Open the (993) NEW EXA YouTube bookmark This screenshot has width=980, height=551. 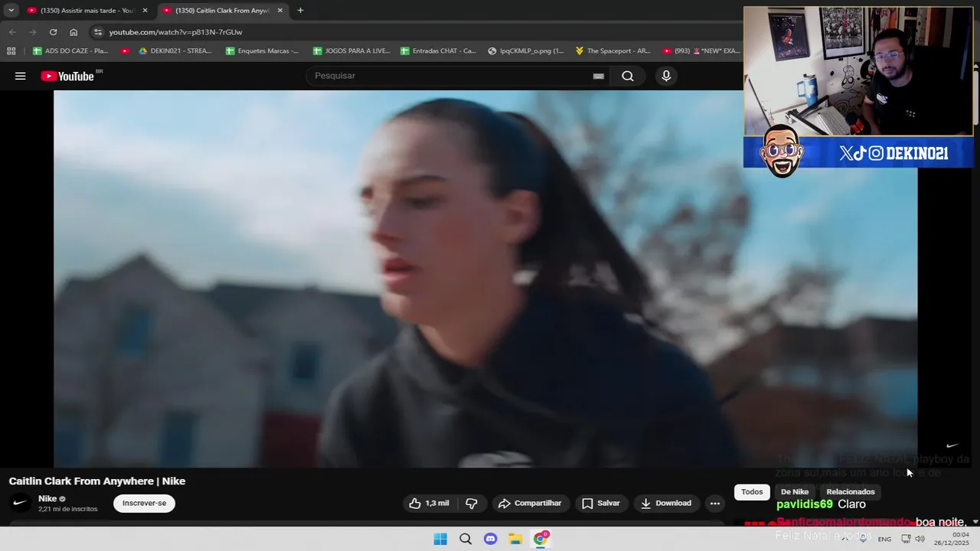tap(701, 51)
